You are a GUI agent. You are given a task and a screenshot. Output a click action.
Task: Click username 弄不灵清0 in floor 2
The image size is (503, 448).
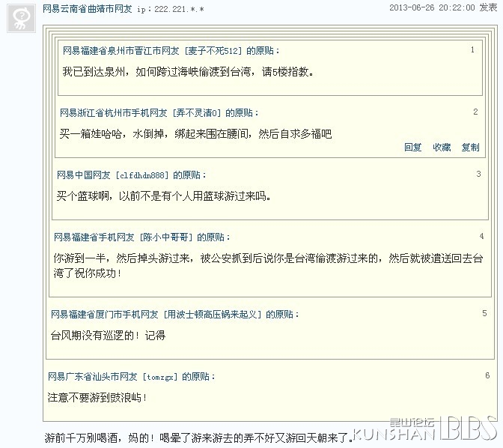click(197, 113)
